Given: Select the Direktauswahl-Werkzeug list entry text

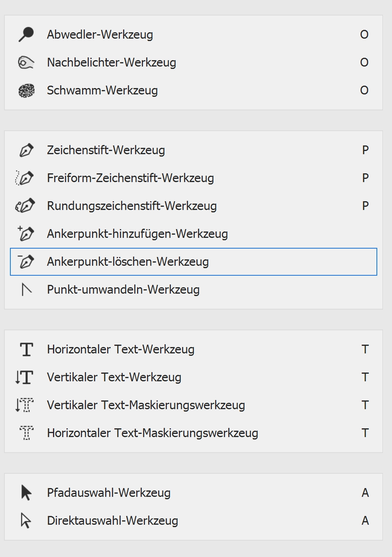Looking at the screenshot, I should 112,521.
